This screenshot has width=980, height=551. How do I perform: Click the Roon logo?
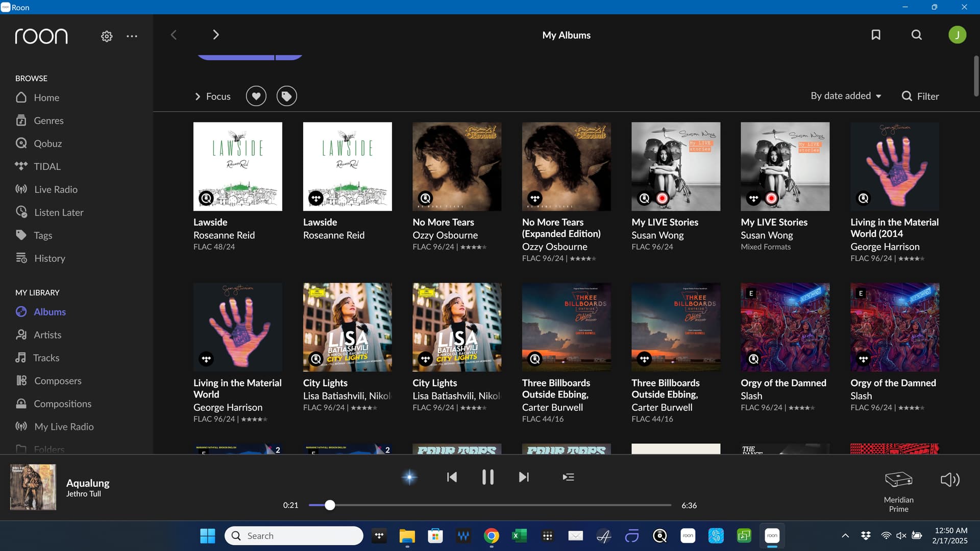coord(41,36)
